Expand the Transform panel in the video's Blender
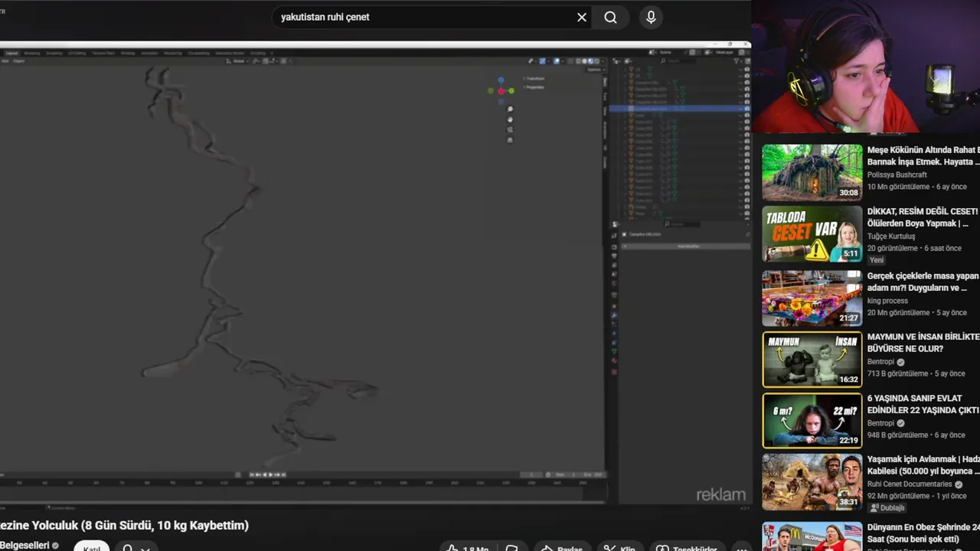 (534, 78)
